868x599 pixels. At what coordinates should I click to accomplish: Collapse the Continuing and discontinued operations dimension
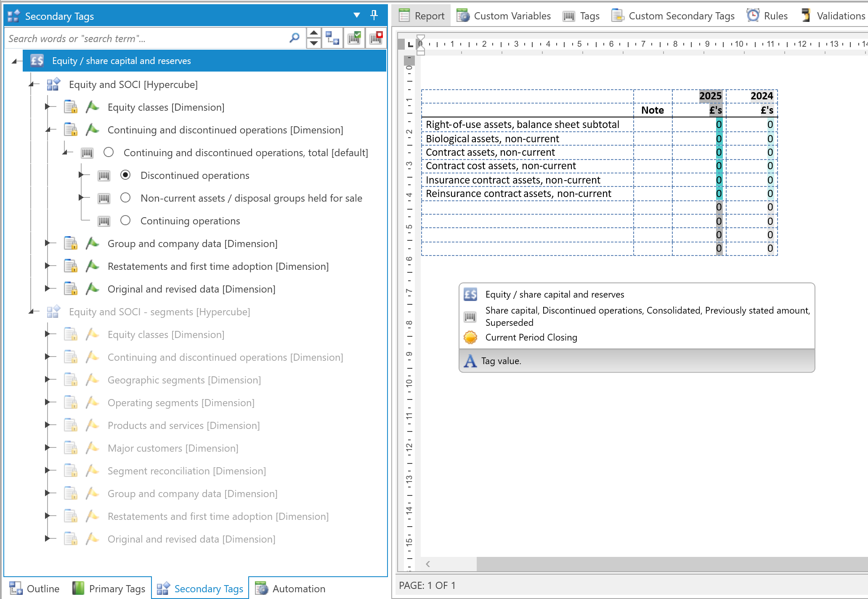pos(48,130)
